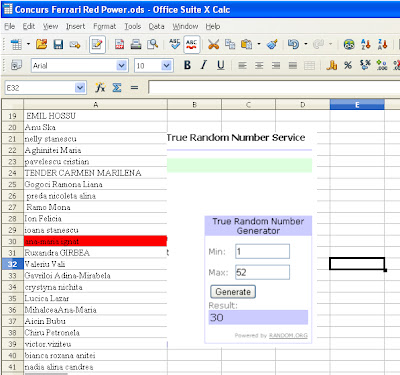Click cell containing 'Gogoci Ramona Liana'
The image size is (400, 375).
point(95,184)
